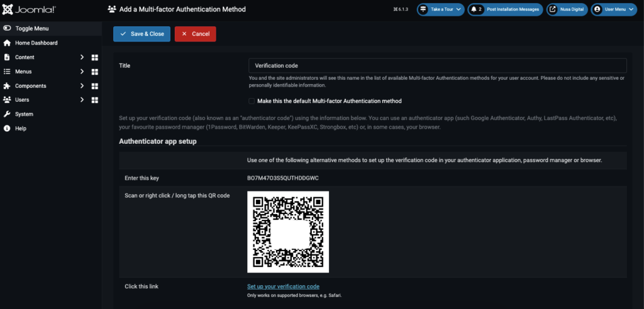This screenshot has width=644, height=309.
Task: Click the Help info icon
Action: click(6, 129)
